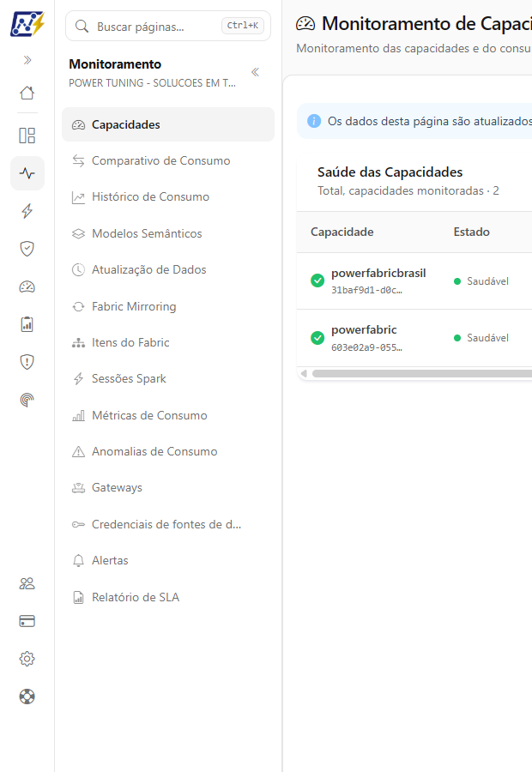Open the users group icon in rail
This screenshot has width=532, height=772.
tap(27, 583)
